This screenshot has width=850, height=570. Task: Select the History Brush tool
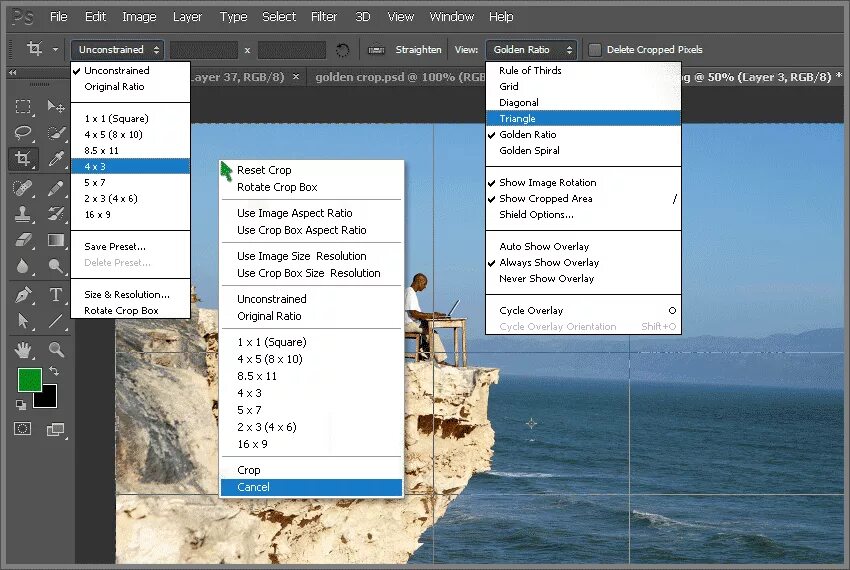(55, 214)
